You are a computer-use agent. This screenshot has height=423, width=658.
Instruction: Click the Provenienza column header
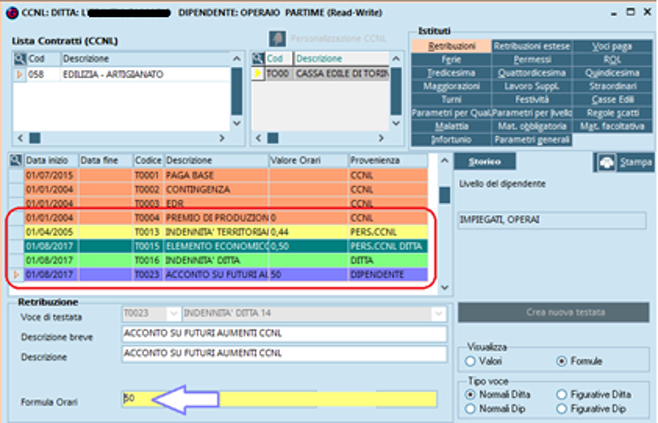point(388,160)
